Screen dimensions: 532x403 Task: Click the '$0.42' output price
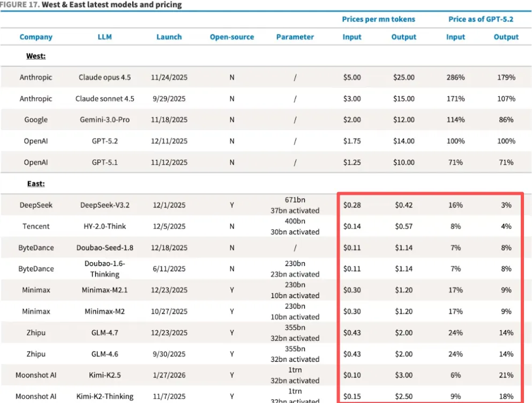404,205
